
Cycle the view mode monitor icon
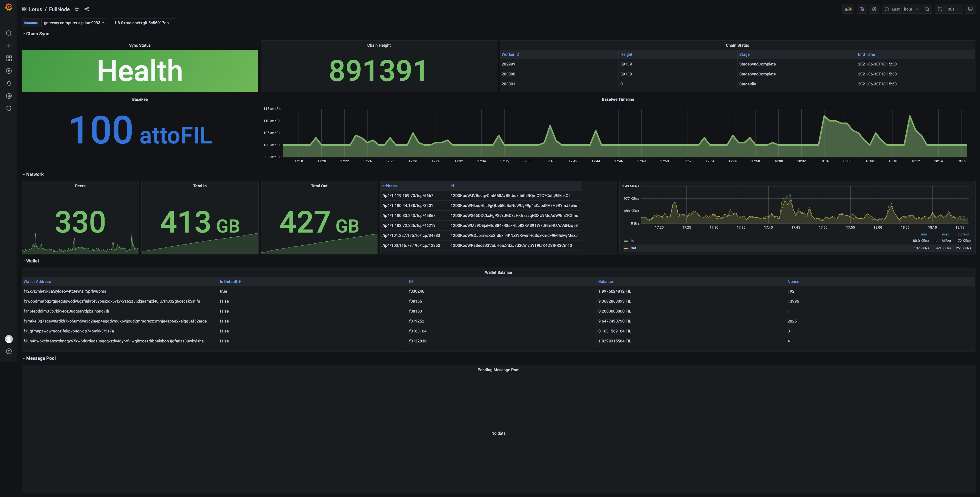coord(970,9)
